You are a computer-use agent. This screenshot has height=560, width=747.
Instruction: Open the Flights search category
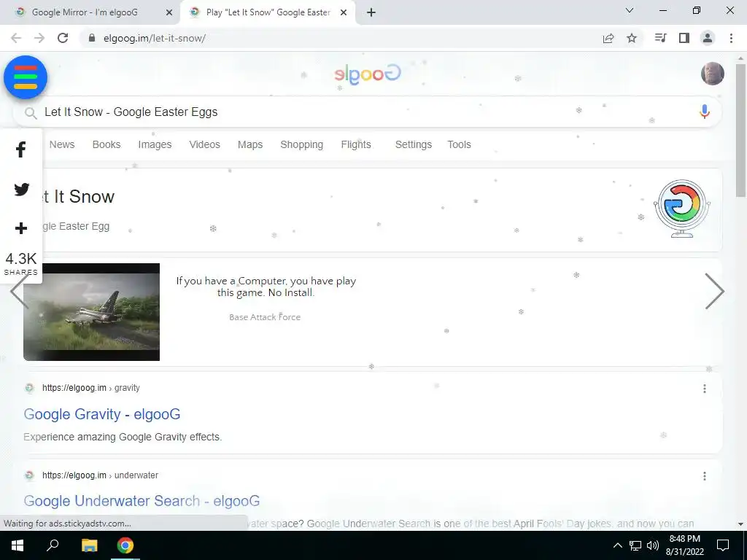click(x=356, y=144)
